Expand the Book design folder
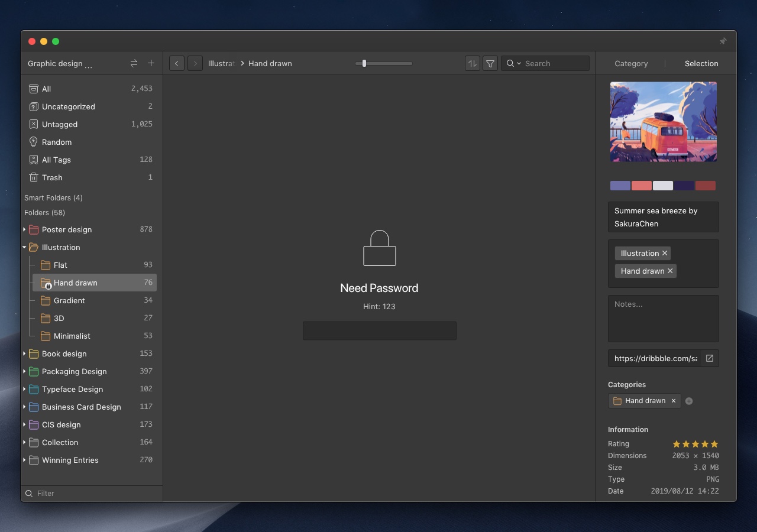 coord(24,353)
